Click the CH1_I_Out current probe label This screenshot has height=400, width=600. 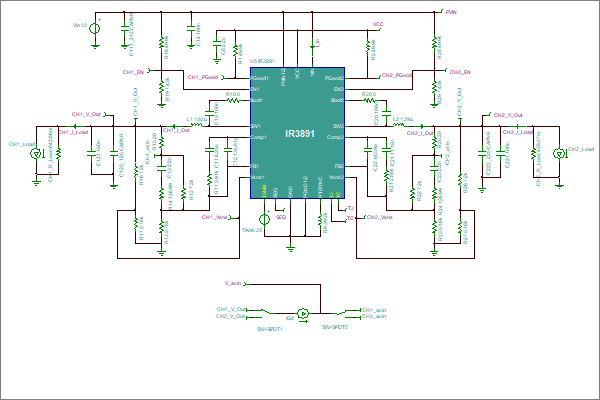176,131
